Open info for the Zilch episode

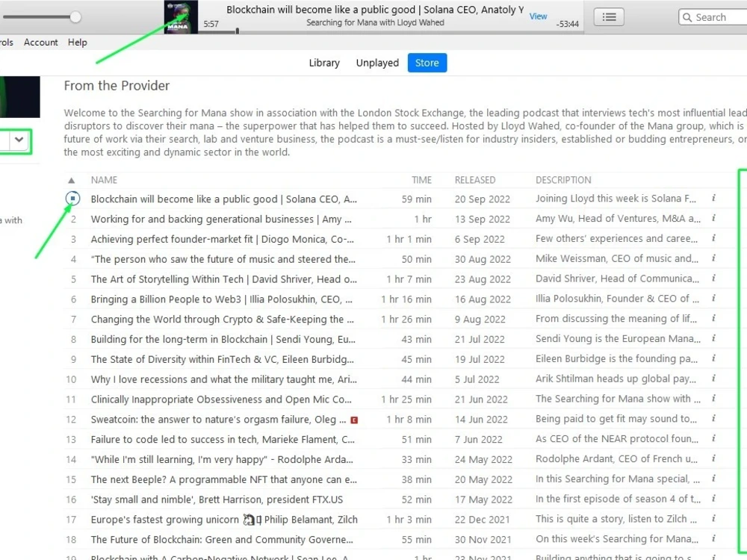point(713,518)
